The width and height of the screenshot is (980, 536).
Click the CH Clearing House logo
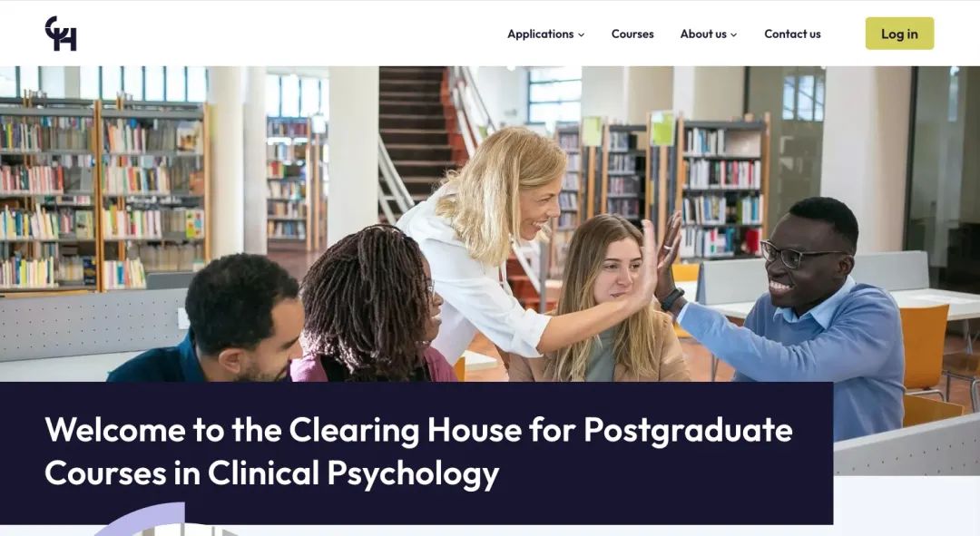61,34
